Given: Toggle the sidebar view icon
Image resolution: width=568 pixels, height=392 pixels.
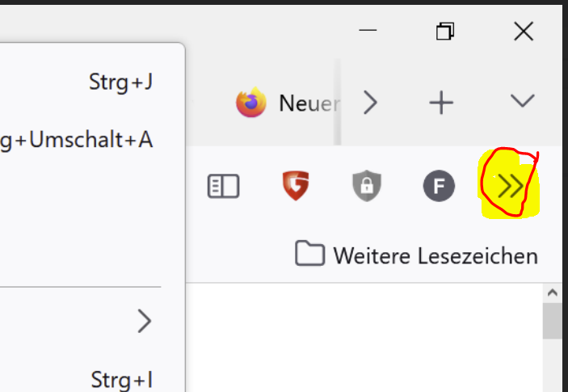Looking at the screenshot, I should 224,188.
